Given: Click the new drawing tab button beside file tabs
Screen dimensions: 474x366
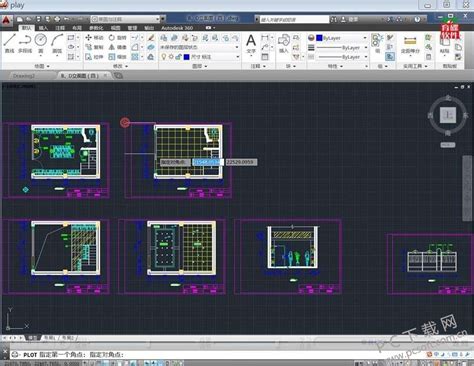Looking at the screenshot, I should [118, 76].
